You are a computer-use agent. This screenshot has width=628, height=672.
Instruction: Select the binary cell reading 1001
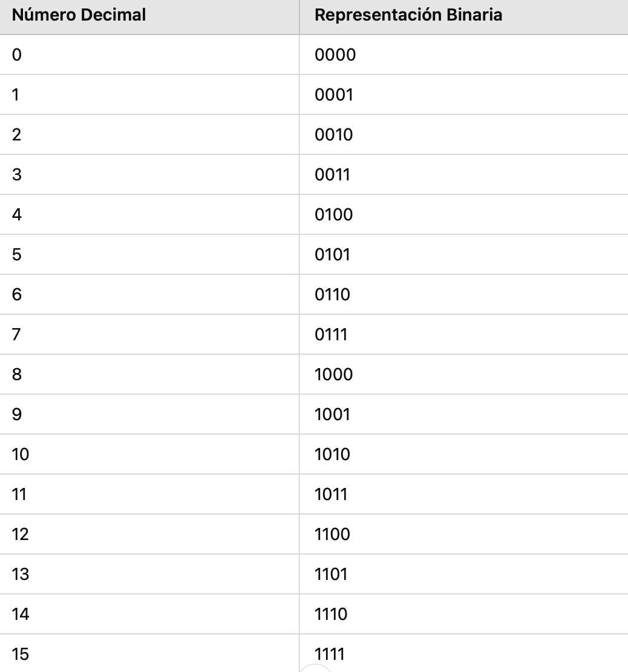[332, 415]
